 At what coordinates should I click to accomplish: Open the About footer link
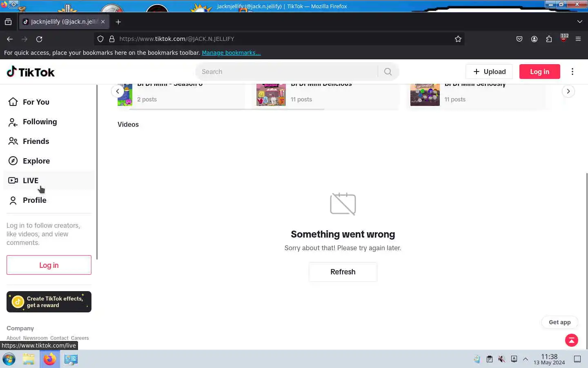[x=13, y=338]
